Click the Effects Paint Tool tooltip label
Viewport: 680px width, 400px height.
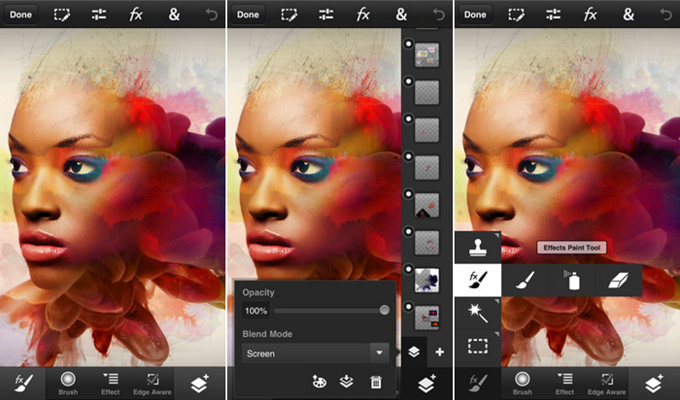pos(572,248)
